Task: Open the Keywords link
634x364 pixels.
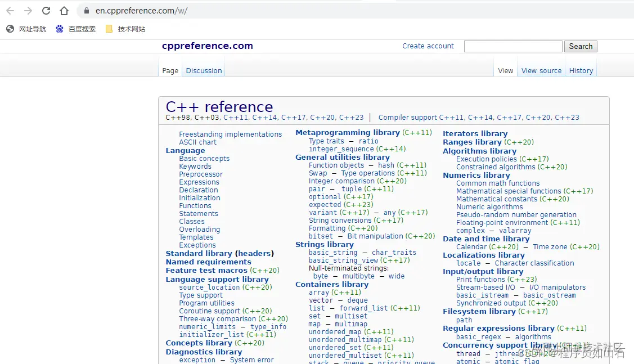Action: click(x=195, y=166)
